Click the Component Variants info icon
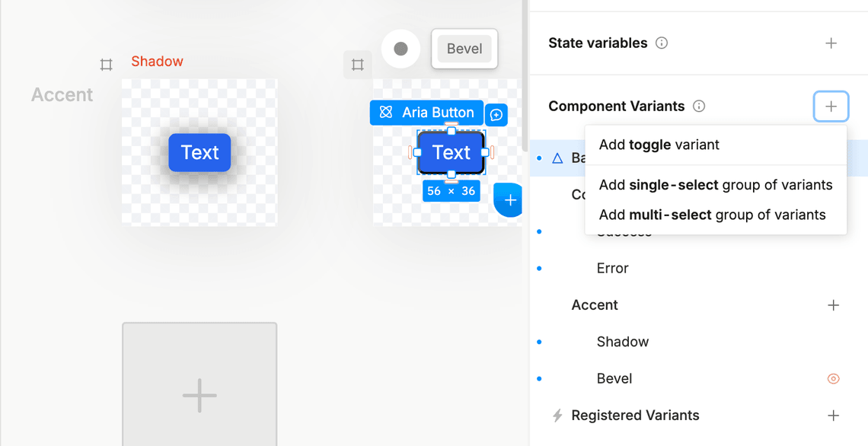The width and height of the screenshot is (868, 446). [x=699, y=107]
